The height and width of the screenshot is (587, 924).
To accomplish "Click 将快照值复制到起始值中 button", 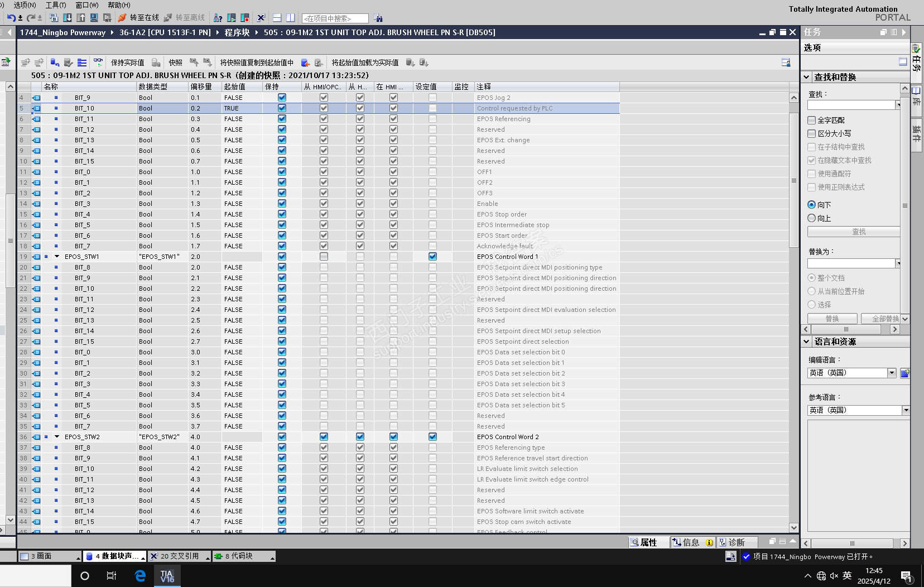I will click(257, 62).
